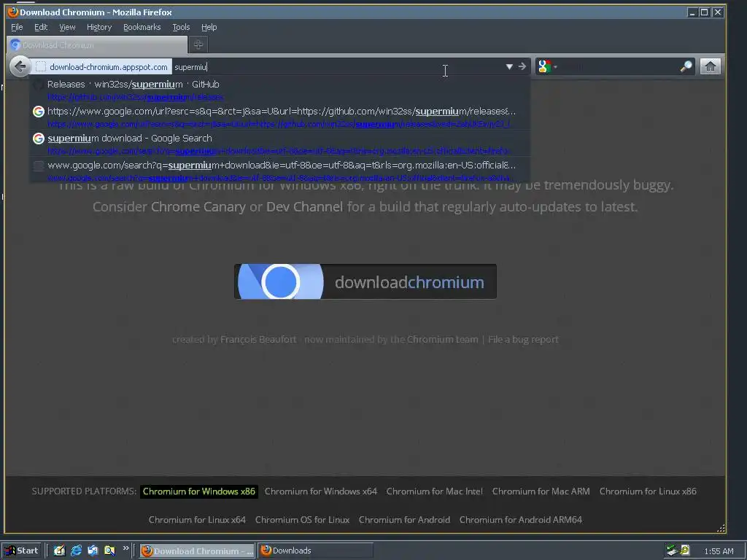The height and width of the screenshot is (560, 747).
Task: Open the Windows Start menu
Action: 22,551
